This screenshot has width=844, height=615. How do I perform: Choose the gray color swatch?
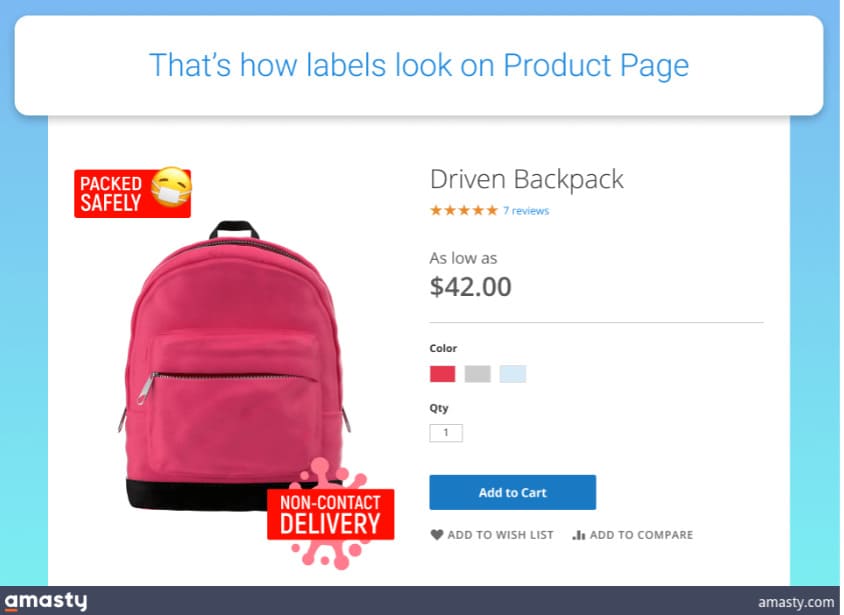pyautogui.click(x=477, y=373)
